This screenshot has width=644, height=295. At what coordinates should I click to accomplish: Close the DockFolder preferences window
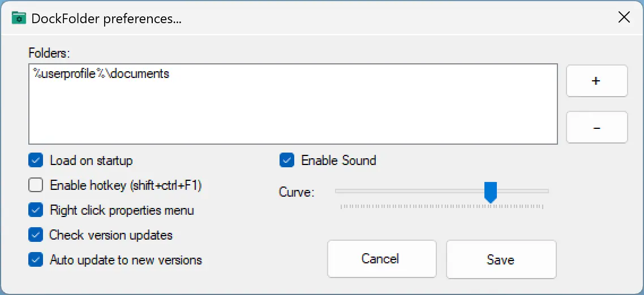(624, 17)
